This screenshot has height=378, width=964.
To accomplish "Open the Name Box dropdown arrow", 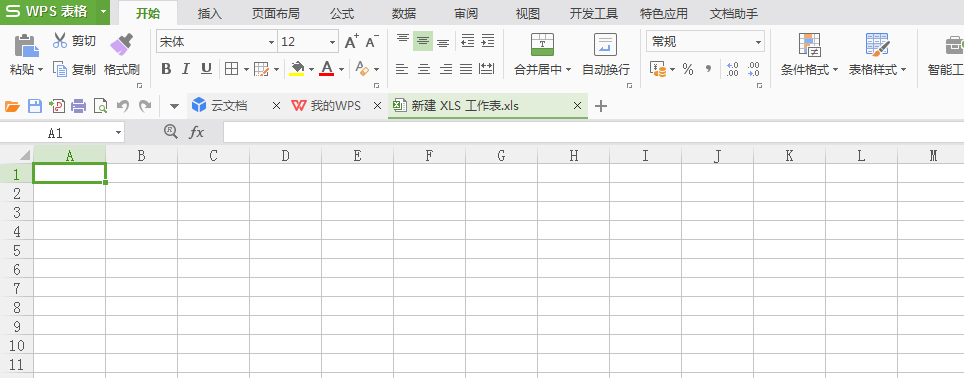I will click(118, 133).
